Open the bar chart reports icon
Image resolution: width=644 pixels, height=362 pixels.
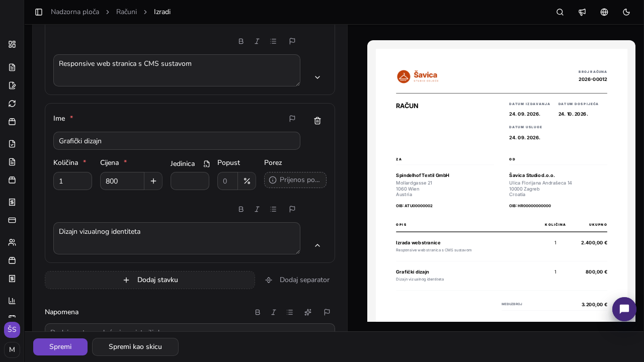[12, 301]
